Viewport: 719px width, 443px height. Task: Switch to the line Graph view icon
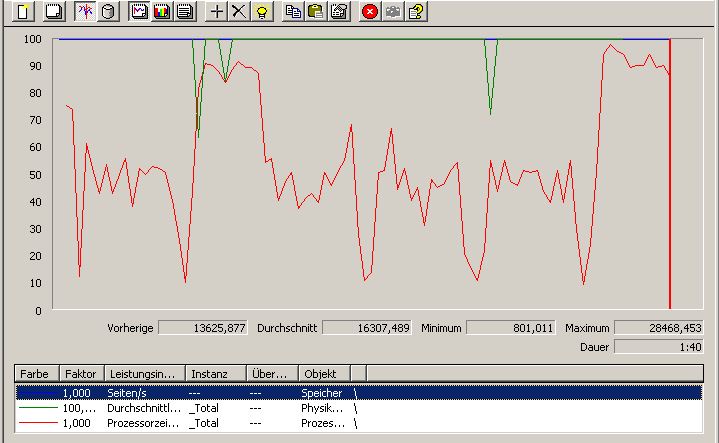[139, 11]
